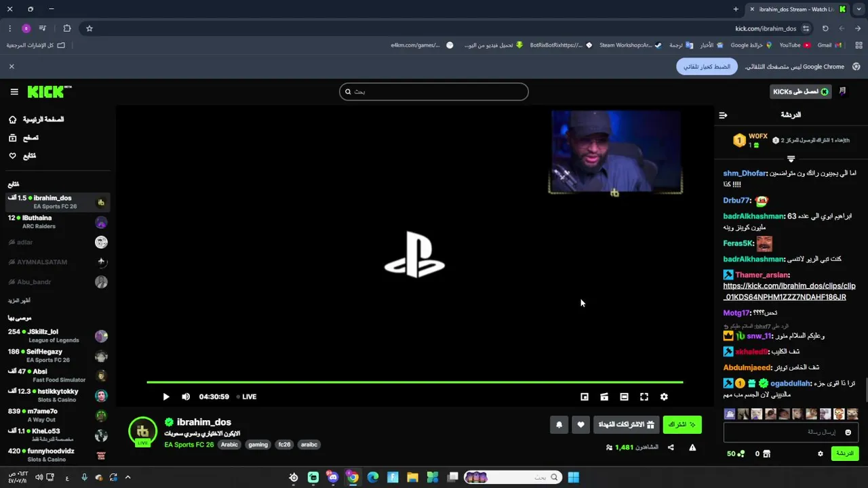Go to Home in the sidebar
Viewport: 868px width, 488px height.
[x=37, y=119]
